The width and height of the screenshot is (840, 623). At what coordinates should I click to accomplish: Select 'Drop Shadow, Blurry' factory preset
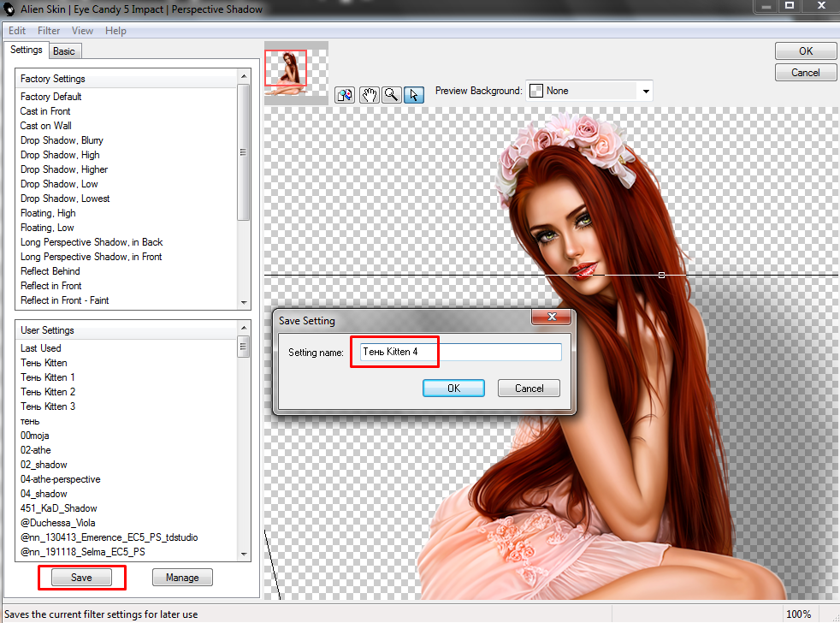(x=62, y=140)
